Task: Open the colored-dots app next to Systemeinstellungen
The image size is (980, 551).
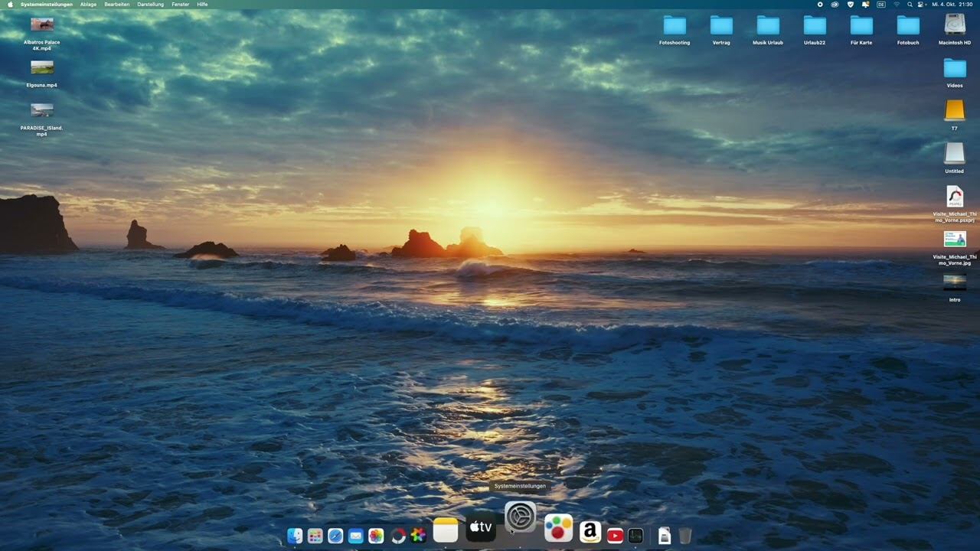Action: click(559, 528)
